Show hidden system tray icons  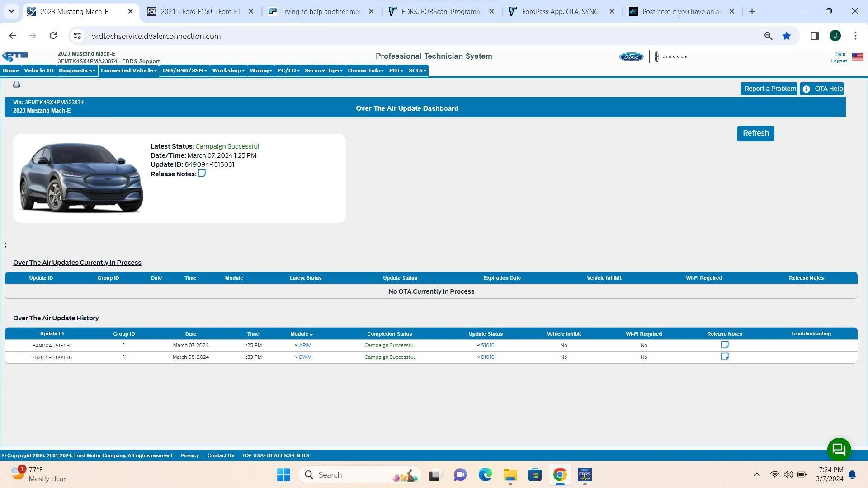point(756,474)
